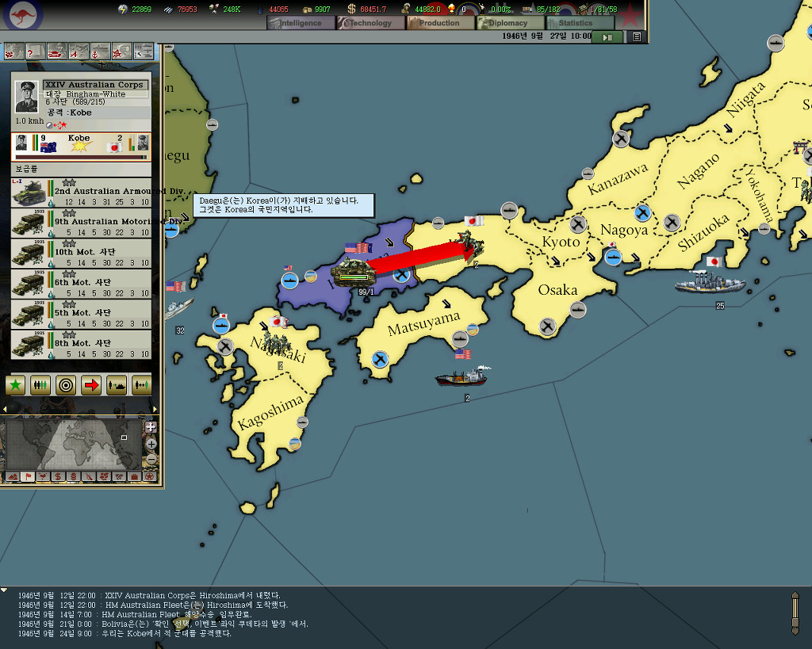812x649 pixels.
Task: Select the 10th Mot. division row
Action: pyautogui.click(x=82, y=254)
